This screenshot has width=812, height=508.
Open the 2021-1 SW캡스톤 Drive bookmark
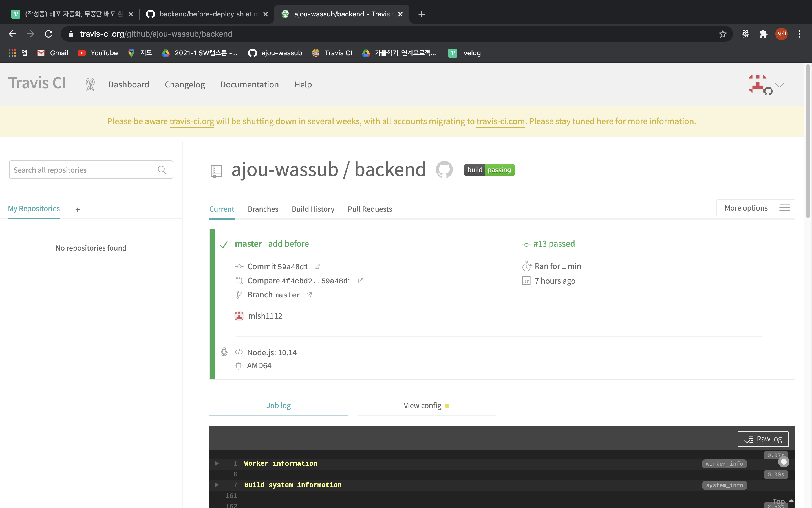200,53
